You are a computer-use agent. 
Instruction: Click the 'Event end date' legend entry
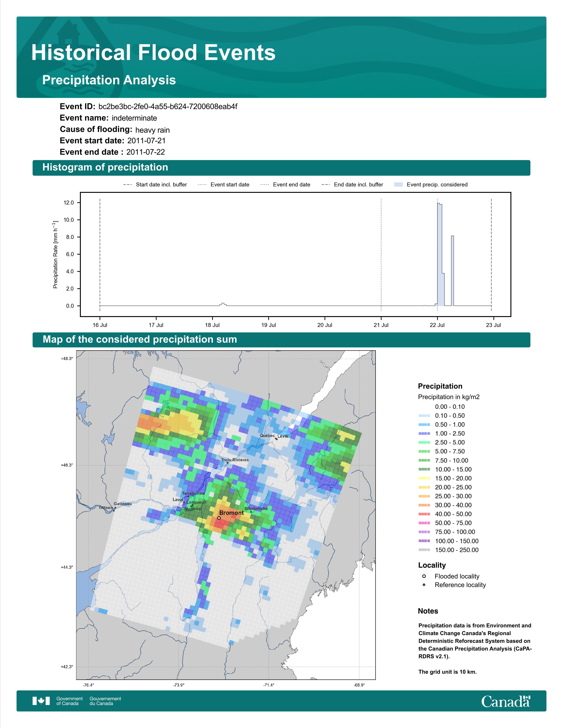pyautogui.click(x=285, y=185)
